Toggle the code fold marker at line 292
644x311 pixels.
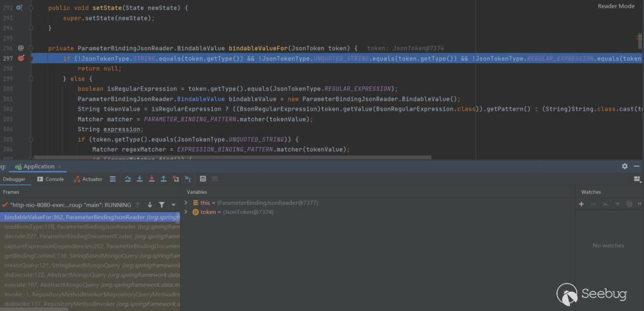tap(31, 8)
